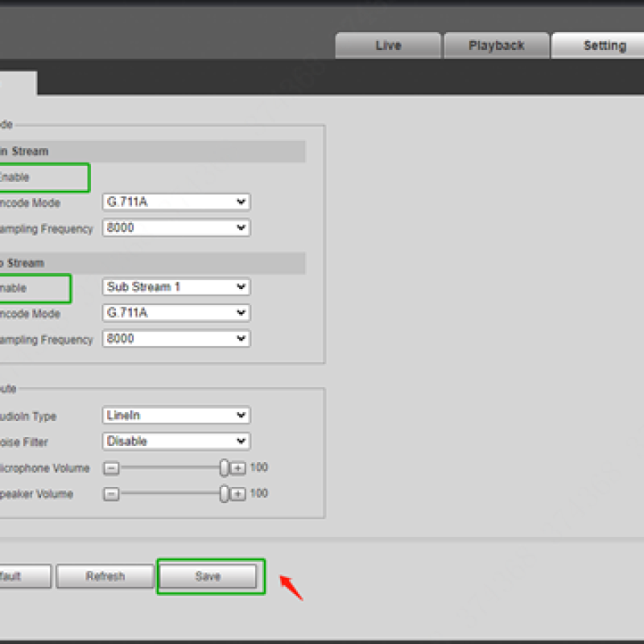Image resolution: width=644 pixels, height=644 pixels.
Task: Expand the Sub Stream Sampling Frequency dropdown
Action: coord(176,339)
